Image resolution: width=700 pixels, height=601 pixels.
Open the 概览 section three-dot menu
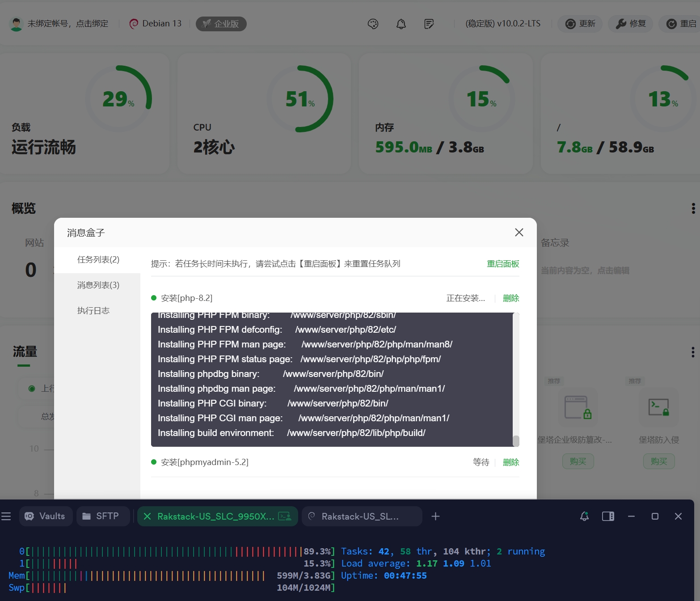pyautogui.click(x=693, y=208)
